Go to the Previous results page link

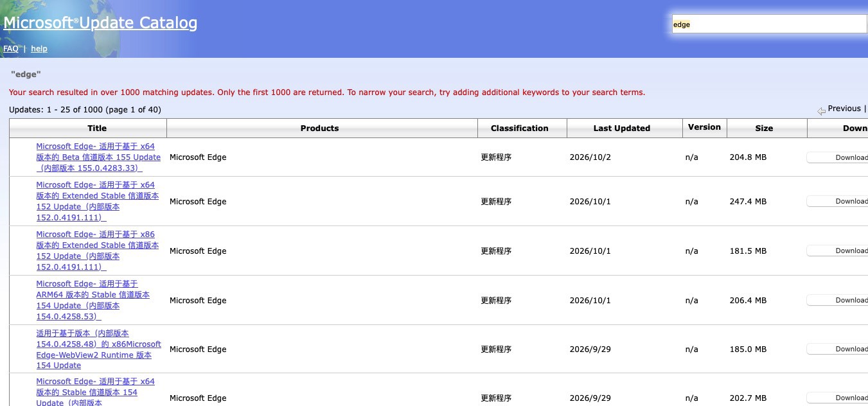pyautogui.click(x=844, y=109)
